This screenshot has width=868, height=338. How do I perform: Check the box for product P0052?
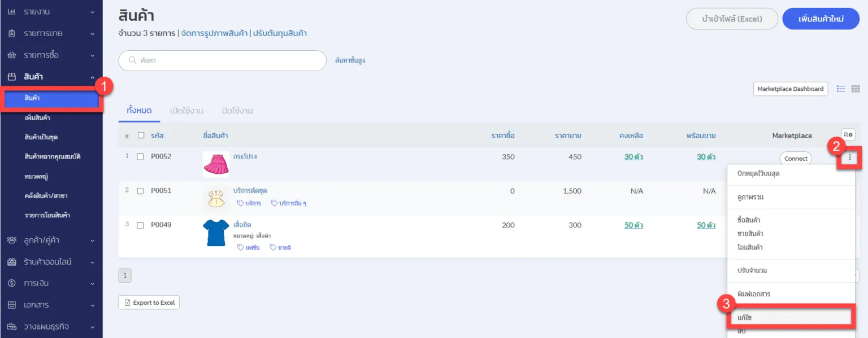pyautogui.click(x=141, y=156)
